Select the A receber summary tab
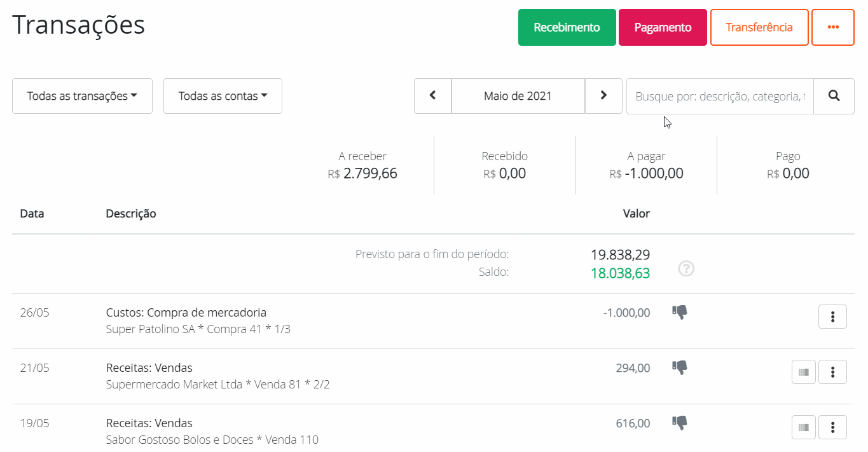868x452 pixels. [362, 165]
